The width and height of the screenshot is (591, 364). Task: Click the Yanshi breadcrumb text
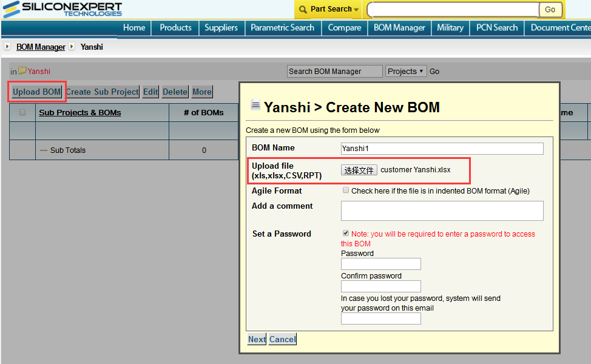[x=92, y=47]
